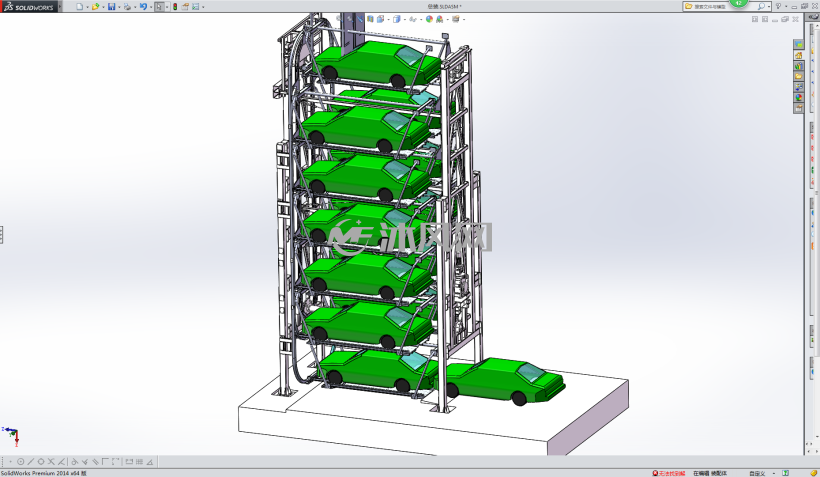This screenshot has height=477, width=820.
Task: Expand the New document dropdown arrow
Action: (x=87, y=7)
